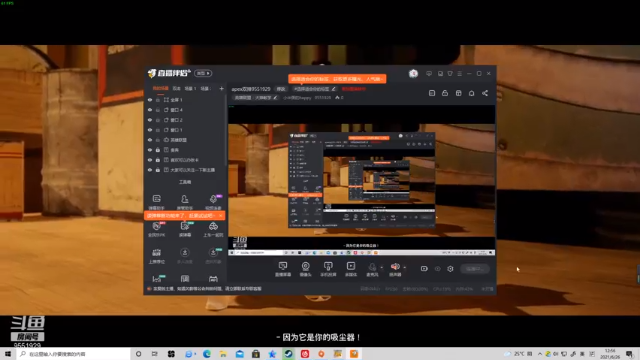640x360 pixels.
Task: Expand the microphone options arrow
Action: (x=382, y=267)
